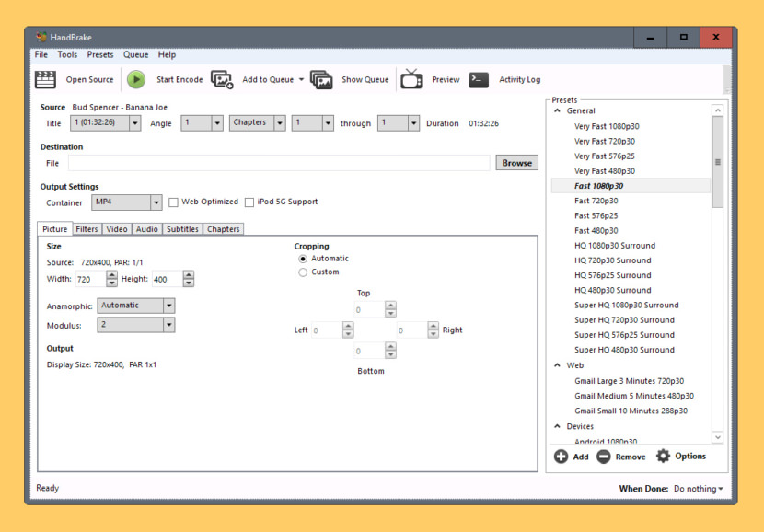Viewport: 764px width, 532px height.
Task: Open the Title dropdown
Action: tap(105, 123)
